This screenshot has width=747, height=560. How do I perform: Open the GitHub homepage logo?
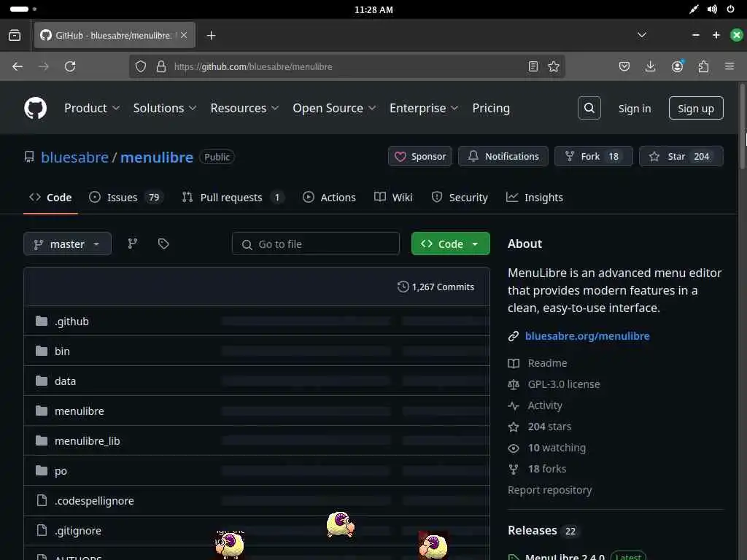[x=35, y=108]
